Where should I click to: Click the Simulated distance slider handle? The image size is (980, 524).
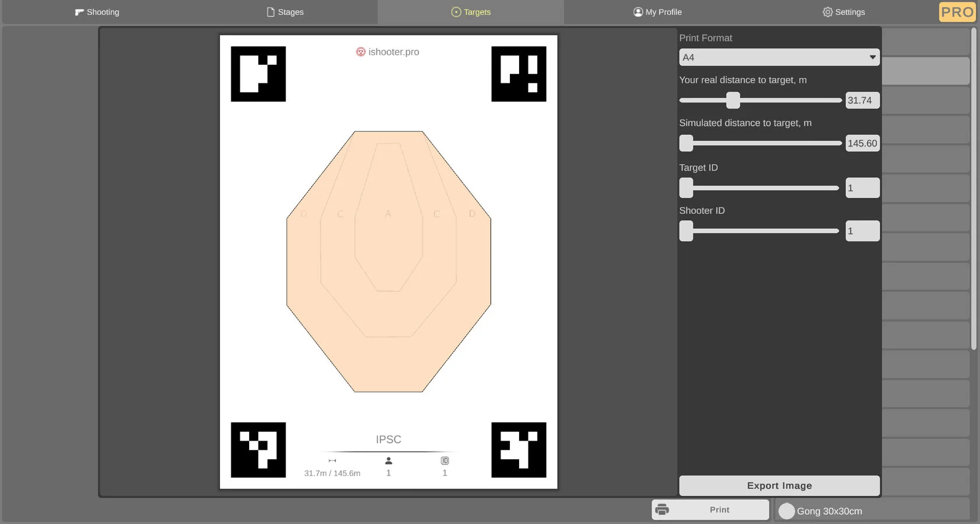click(x=687, y=144)
